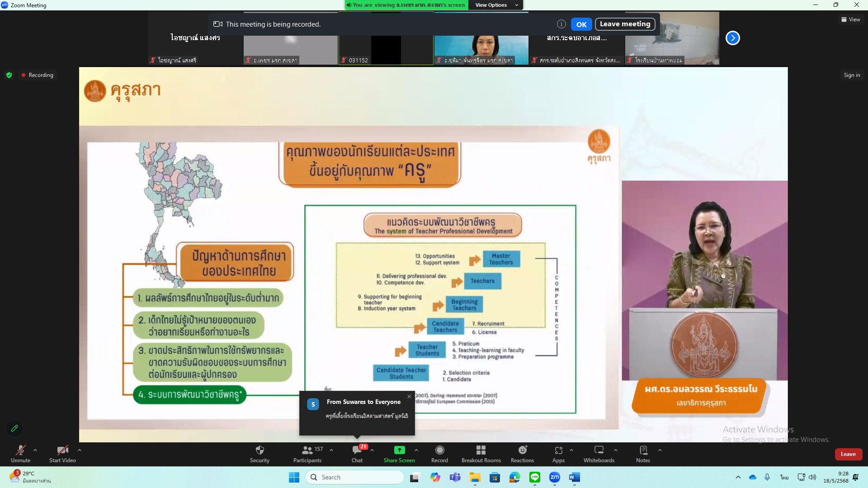Select participant thumbnail 031152
868x488 pixels.
386,38
